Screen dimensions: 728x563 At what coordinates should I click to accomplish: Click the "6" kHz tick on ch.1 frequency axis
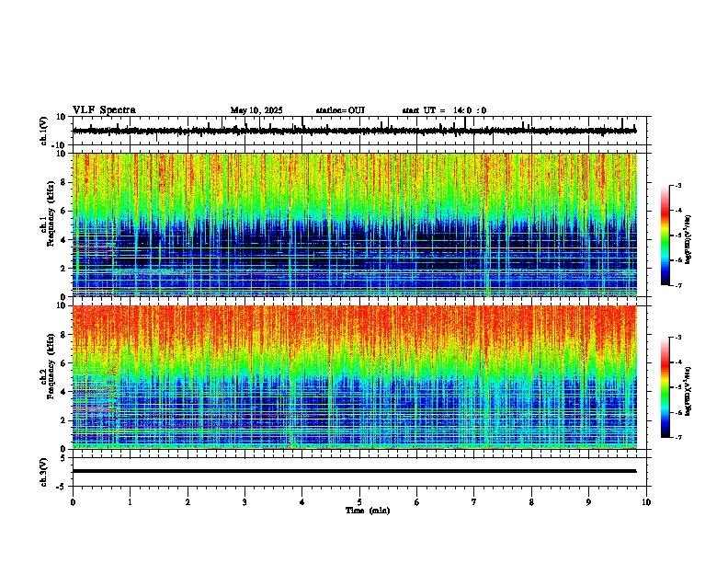tap(63, 212)
